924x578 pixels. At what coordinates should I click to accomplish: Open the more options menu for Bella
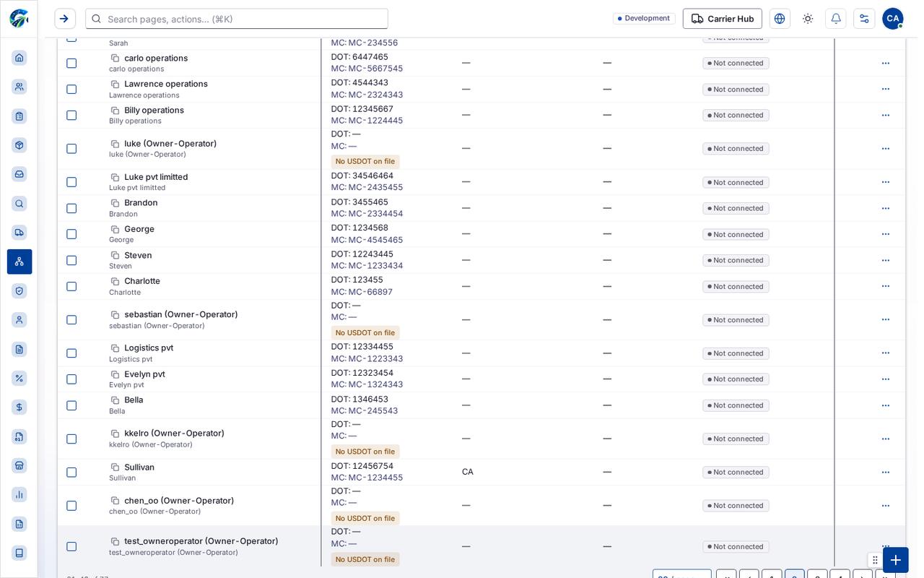(886, 405)
